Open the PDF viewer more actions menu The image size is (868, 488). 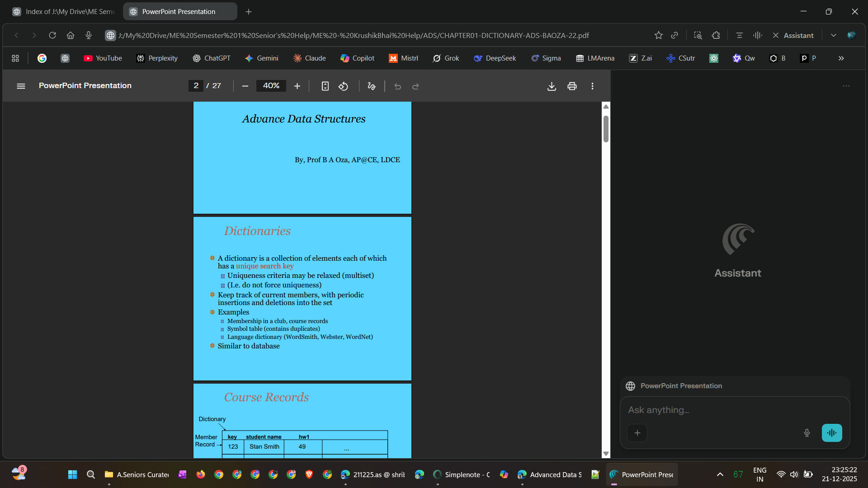[x=592, y=86]
